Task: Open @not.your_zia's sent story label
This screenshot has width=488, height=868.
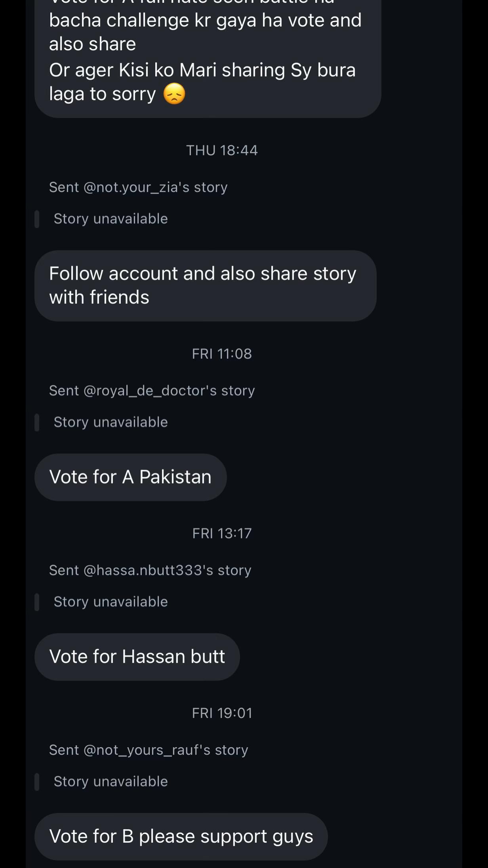Action: tap(138, 187)
